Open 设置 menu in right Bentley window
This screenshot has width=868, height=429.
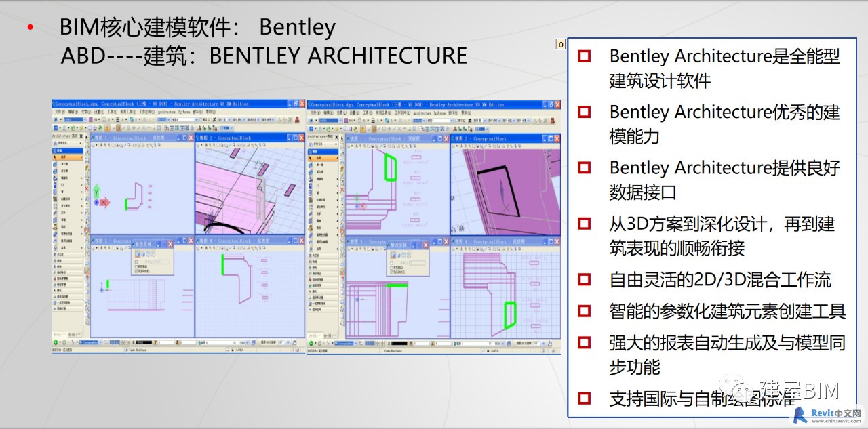point(354,113)
